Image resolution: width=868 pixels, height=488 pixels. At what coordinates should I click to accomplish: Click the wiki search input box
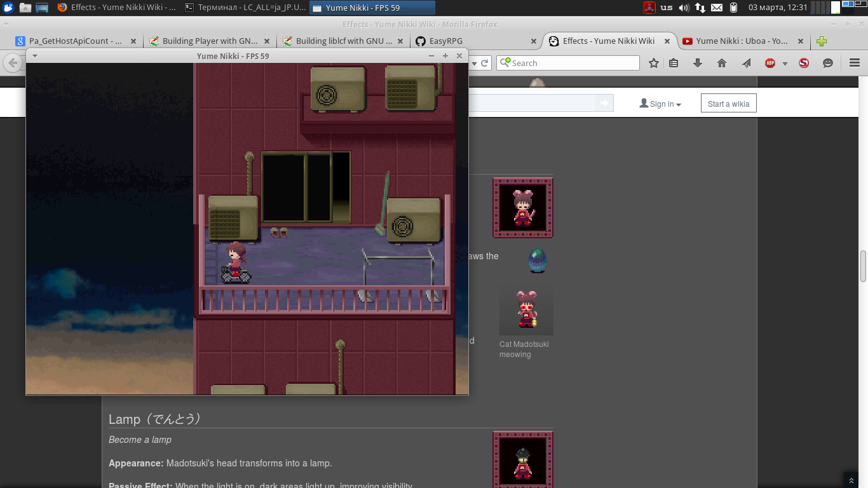click(532, 103)
